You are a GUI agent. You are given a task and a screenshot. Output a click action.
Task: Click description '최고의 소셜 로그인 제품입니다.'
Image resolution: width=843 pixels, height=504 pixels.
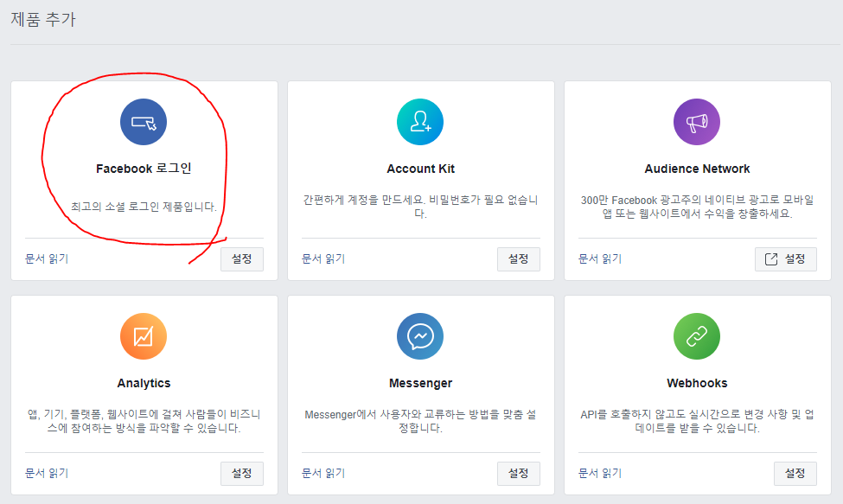tap(144, 207)
